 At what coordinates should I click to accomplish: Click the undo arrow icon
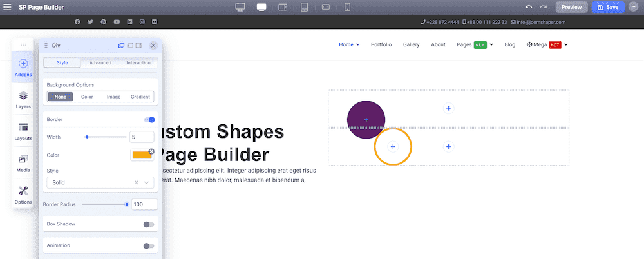coord(529,7)
